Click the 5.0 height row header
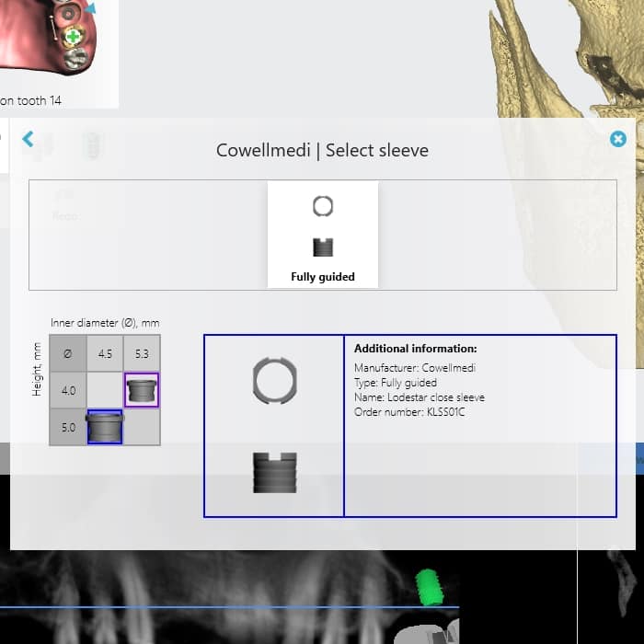 [68, 428]
